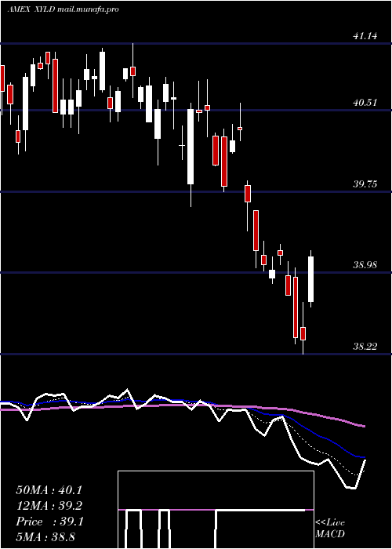Viewport: 392px width, 549px height.
Task: Click the 12MA : 39.2 value
Action: click(49, 506)
